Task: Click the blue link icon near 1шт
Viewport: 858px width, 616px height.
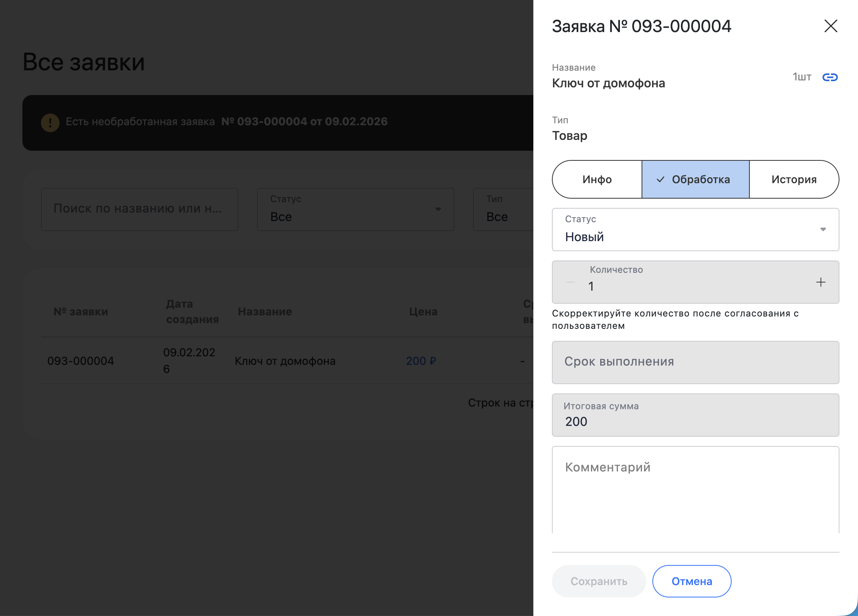Action: point(830,77)
